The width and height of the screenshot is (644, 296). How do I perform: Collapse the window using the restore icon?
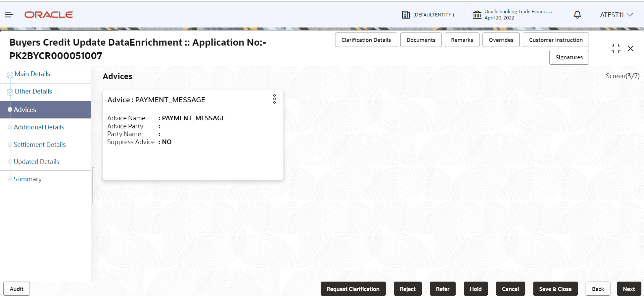point(616,49)
